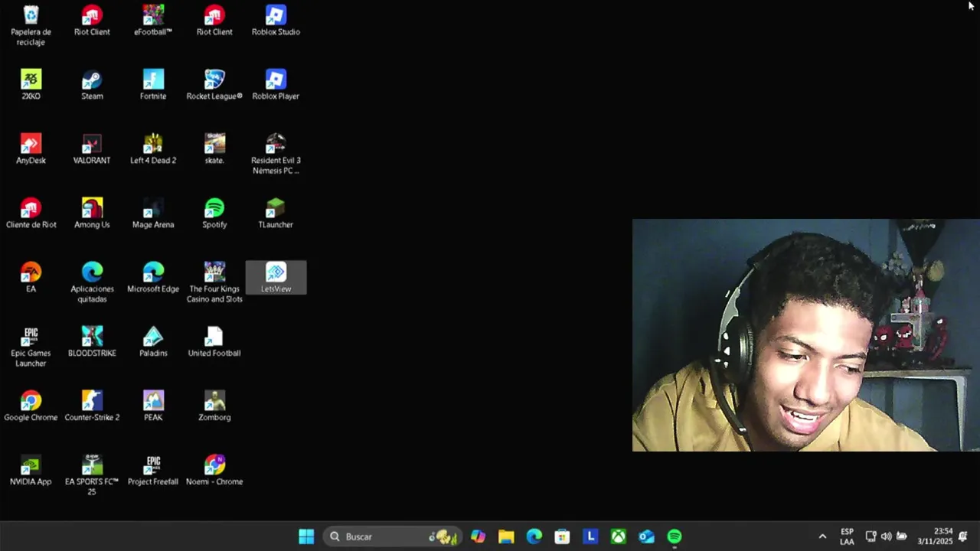This screenshot has width=980, height=551.
Task: Open Spotify desktop shortcut
Action: (214, 214)
